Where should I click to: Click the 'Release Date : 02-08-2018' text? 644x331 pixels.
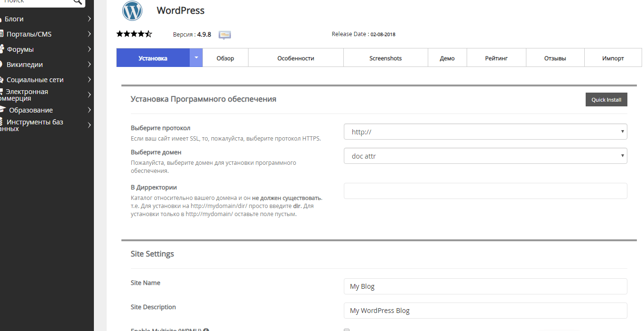363,34
